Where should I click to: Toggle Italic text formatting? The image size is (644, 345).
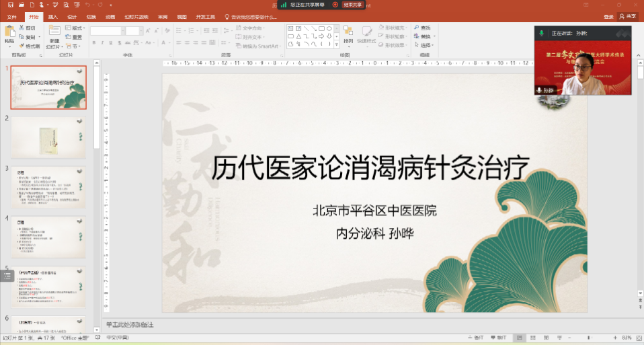[x=103, y=43]
